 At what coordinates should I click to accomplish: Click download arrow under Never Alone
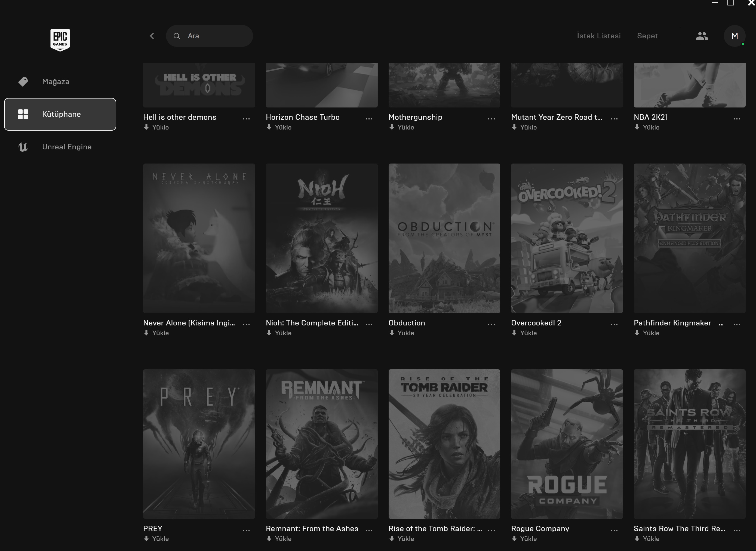pyautogui.click(x=146, y=333)
